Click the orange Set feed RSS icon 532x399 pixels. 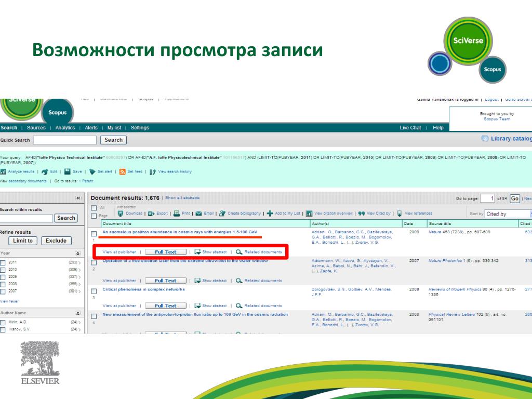122,171
